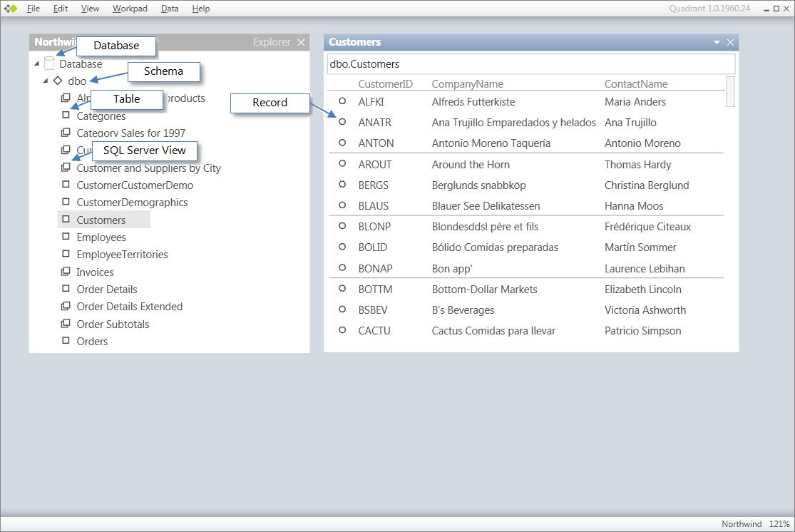Click the CustomerCustomerDemo table icon
The width and height of the screenshot is (795, 532).
66,185
